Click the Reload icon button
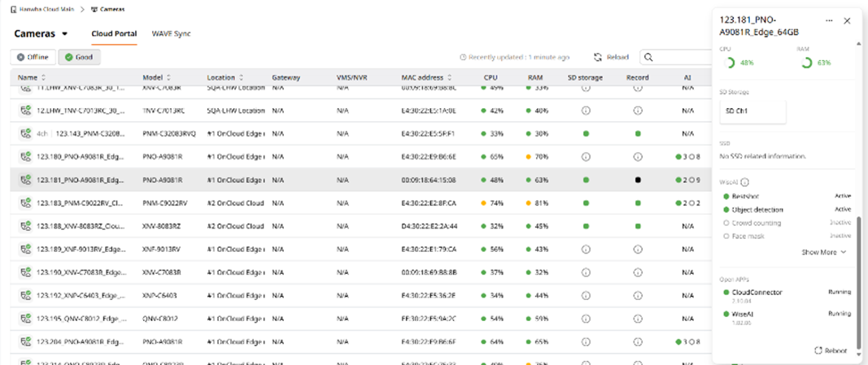 [x=598, y=58]
